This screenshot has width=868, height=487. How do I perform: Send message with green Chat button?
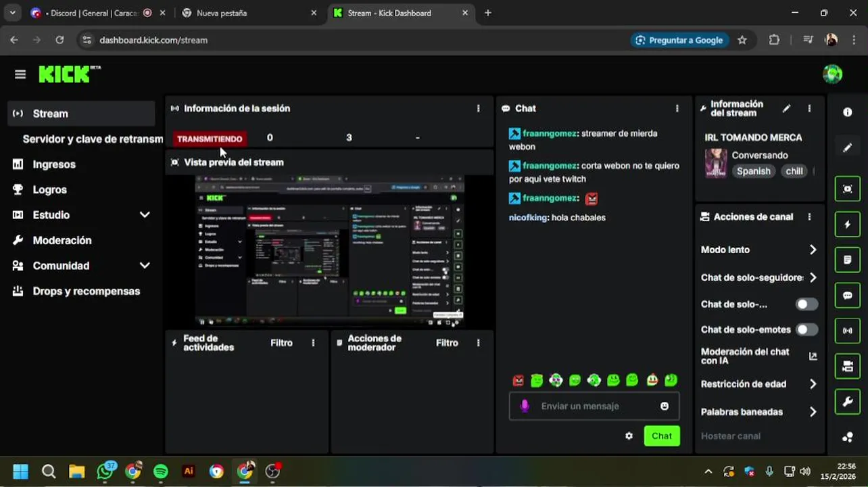point(662,436)
